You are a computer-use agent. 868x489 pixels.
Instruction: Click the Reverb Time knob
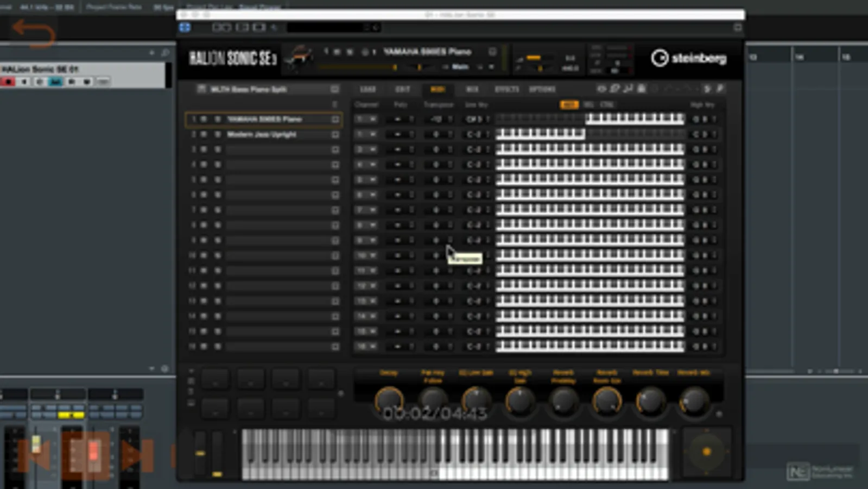(x=650, y=402)
